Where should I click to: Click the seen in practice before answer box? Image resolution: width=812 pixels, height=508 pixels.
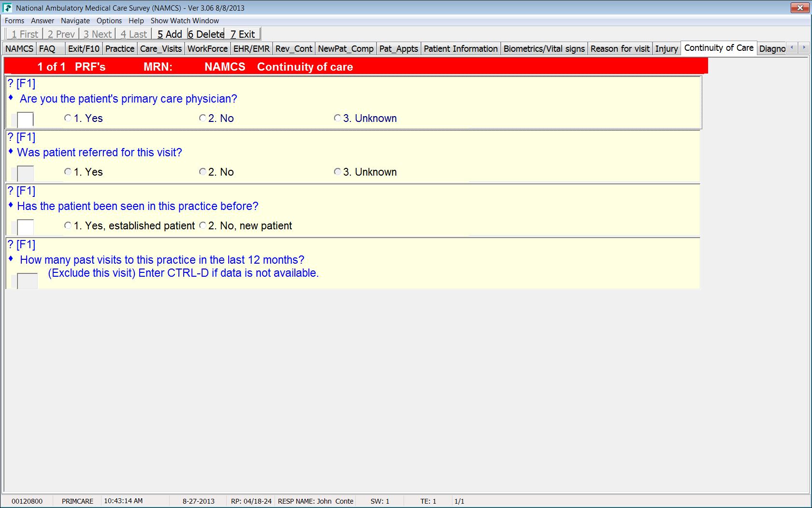pos(25,227)
